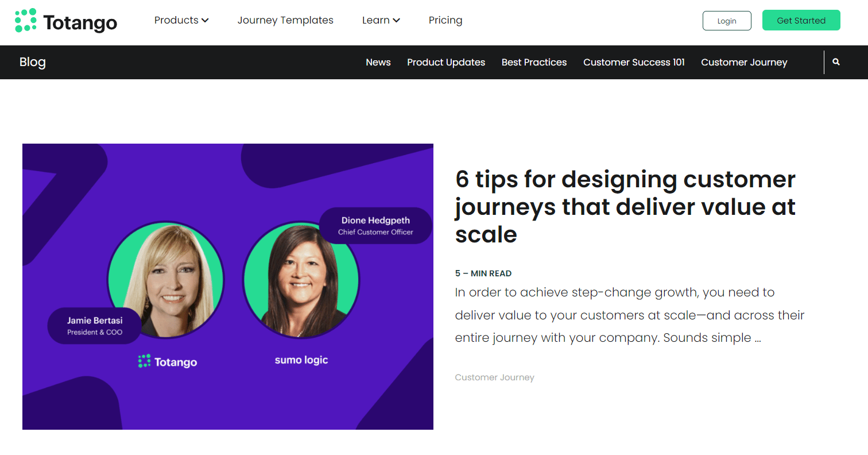Viewport: 868px width, 455px height.
Task: Click the Customer Journey tag below the excerpt
Action: click(x=494, y=377)
